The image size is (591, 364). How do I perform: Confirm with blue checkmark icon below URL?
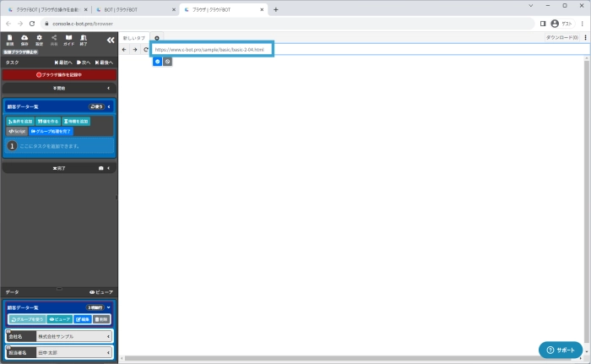click(157, 62)
